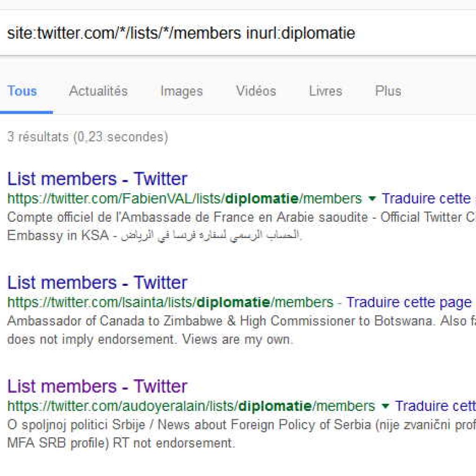Click the 3 résultats count text
476x476 pixels.
click(87, 137)
